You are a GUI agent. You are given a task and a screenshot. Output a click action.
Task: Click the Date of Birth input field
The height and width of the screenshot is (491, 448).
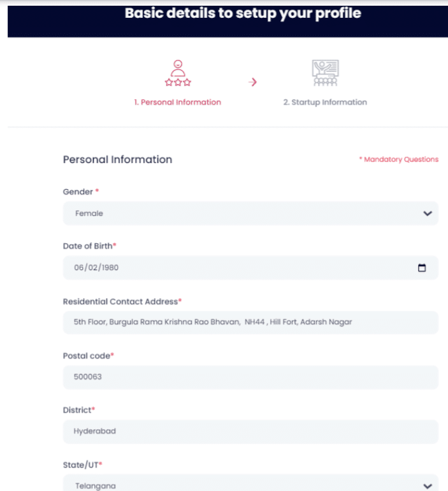coord(236,268)
